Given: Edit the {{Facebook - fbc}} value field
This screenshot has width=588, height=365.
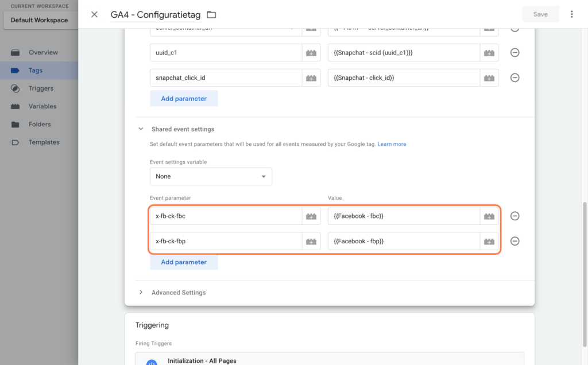Looking at the screenshot, I should pos(404,216).
